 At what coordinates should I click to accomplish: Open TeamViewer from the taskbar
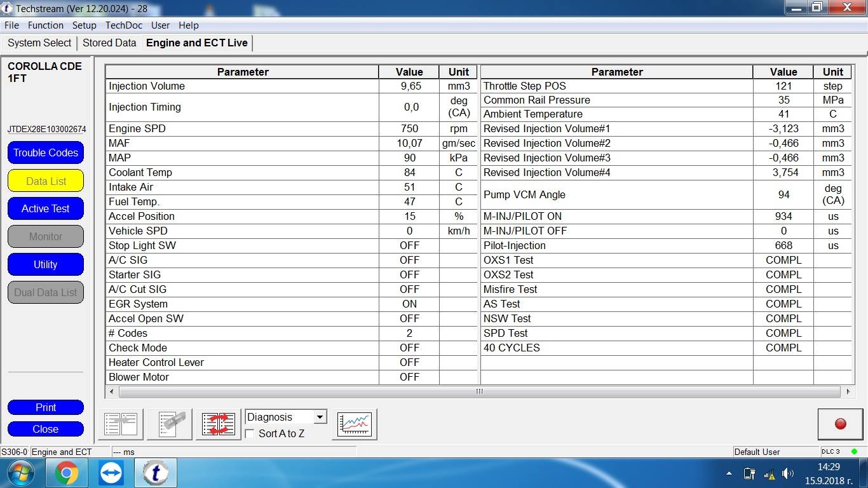pyautogui.click(x=111, y=473)
